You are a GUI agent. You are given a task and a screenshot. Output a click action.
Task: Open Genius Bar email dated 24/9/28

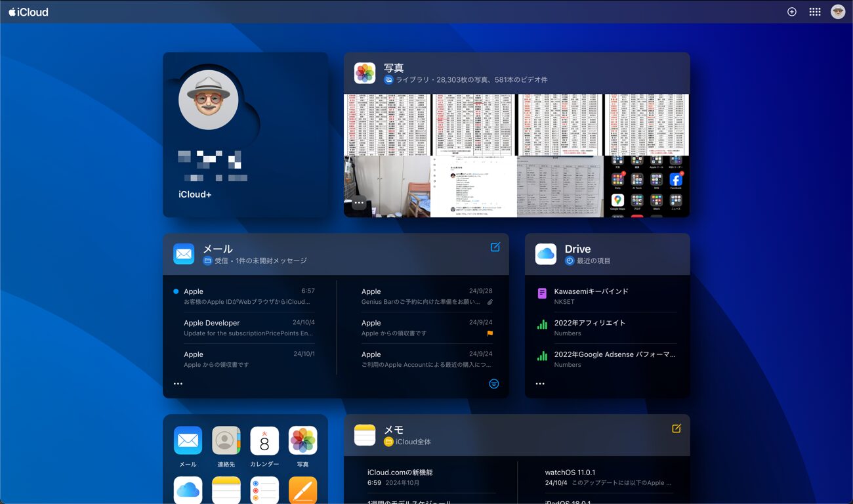click(427, 297)
